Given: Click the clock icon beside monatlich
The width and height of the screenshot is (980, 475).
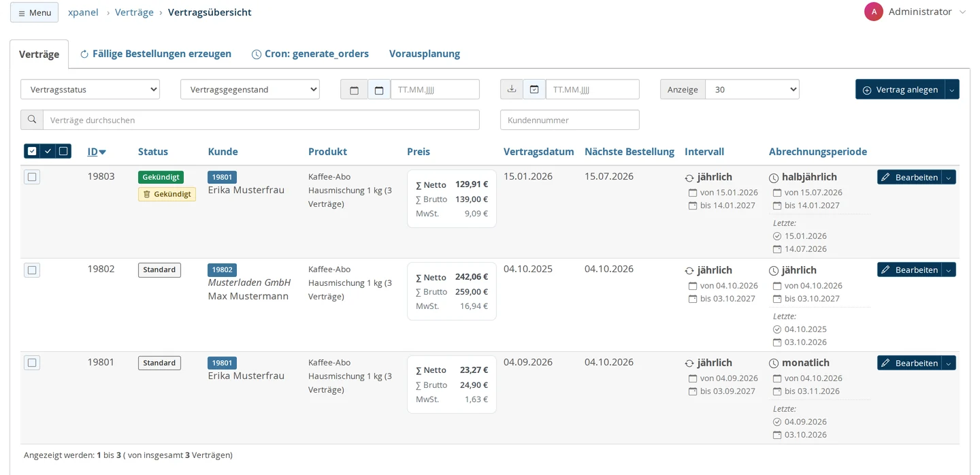Looking at the screenshot, I should 774,364.
